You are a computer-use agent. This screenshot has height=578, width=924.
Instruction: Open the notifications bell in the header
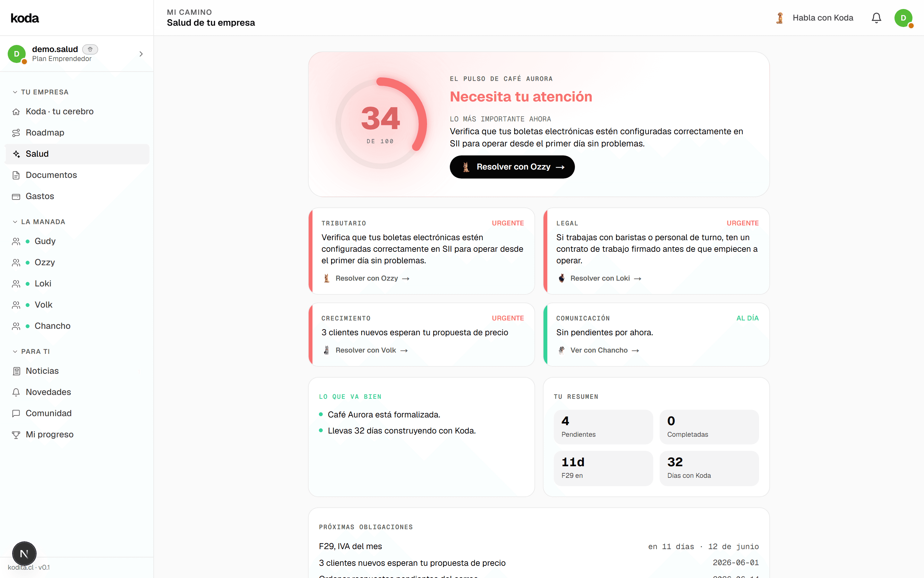[876, 18]
